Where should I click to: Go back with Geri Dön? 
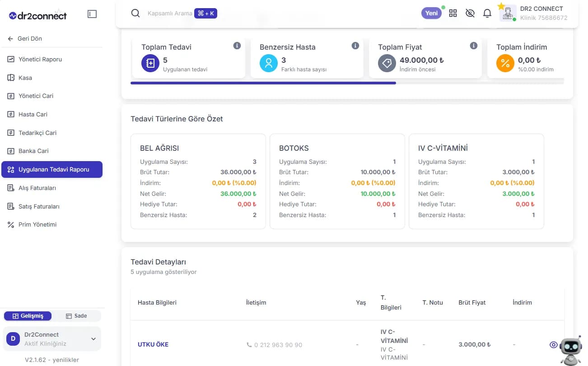25,39
